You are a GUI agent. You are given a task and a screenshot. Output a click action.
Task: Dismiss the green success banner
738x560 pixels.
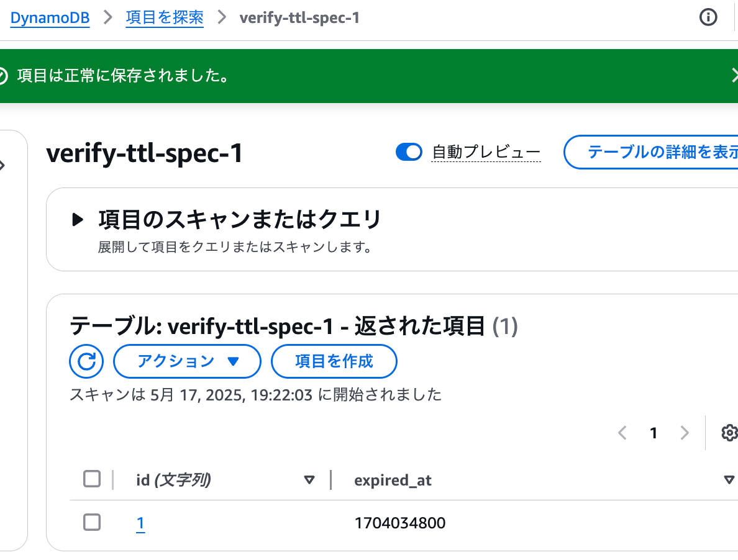coord(734,76)
